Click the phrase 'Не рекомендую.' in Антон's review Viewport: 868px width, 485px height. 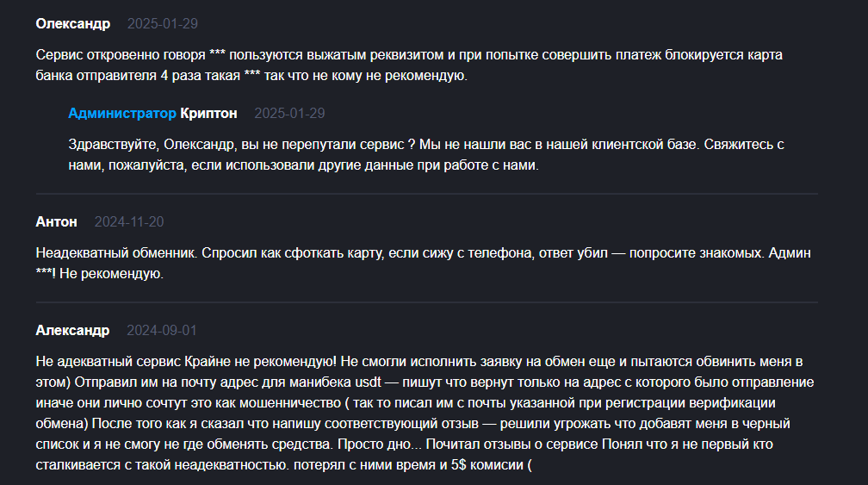(111, 274)
